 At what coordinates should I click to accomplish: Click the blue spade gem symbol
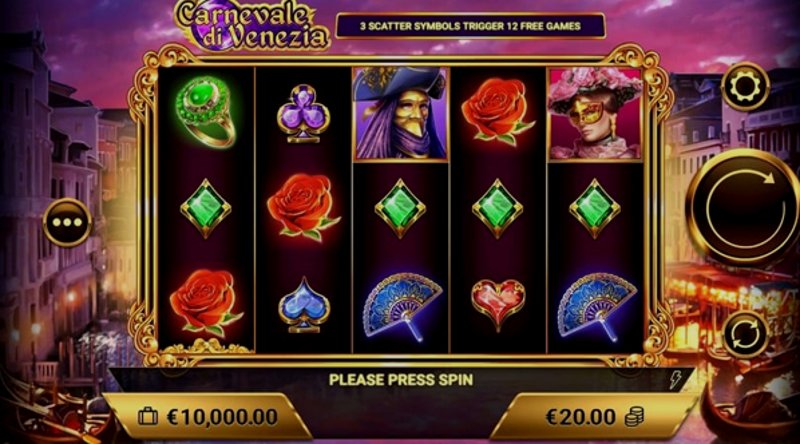[304, 305]
